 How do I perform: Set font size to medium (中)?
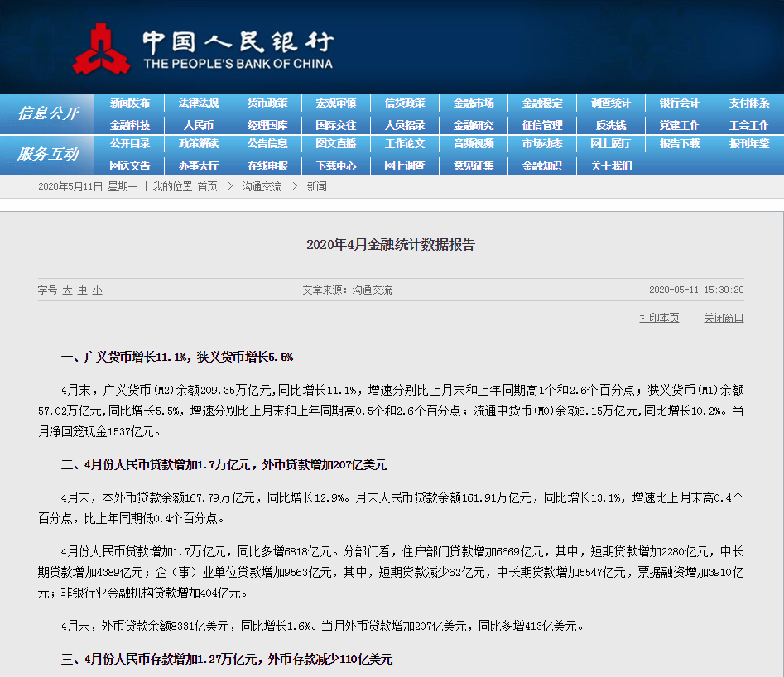[x=82, y=290]
